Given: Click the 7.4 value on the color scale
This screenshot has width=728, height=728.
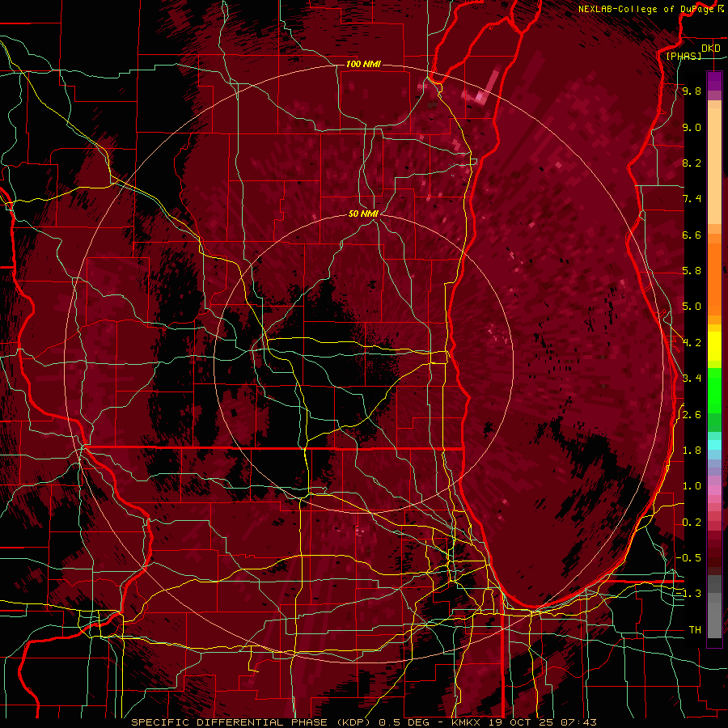Looking at the screenshot, I should pyautogui.click(x=692, y=199).
